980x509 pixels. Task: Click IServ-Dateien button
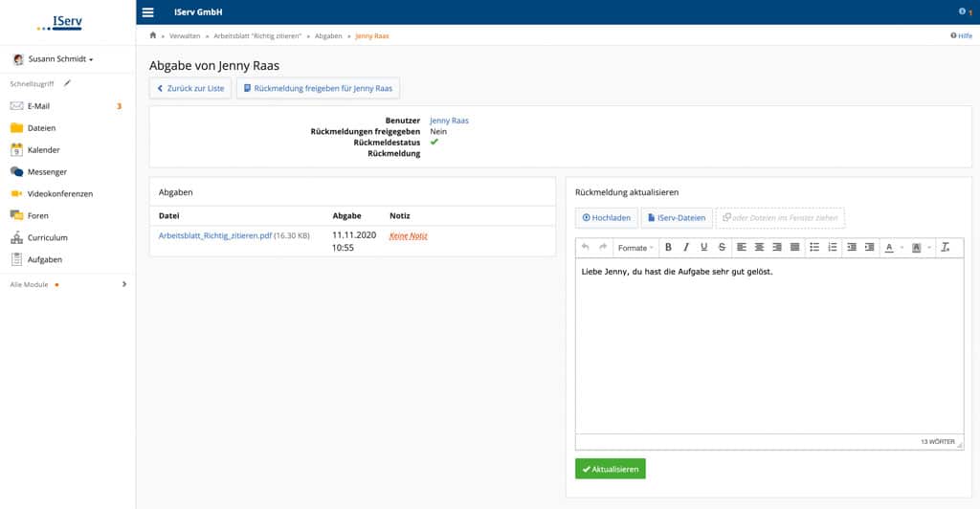(x=677, y=218)
